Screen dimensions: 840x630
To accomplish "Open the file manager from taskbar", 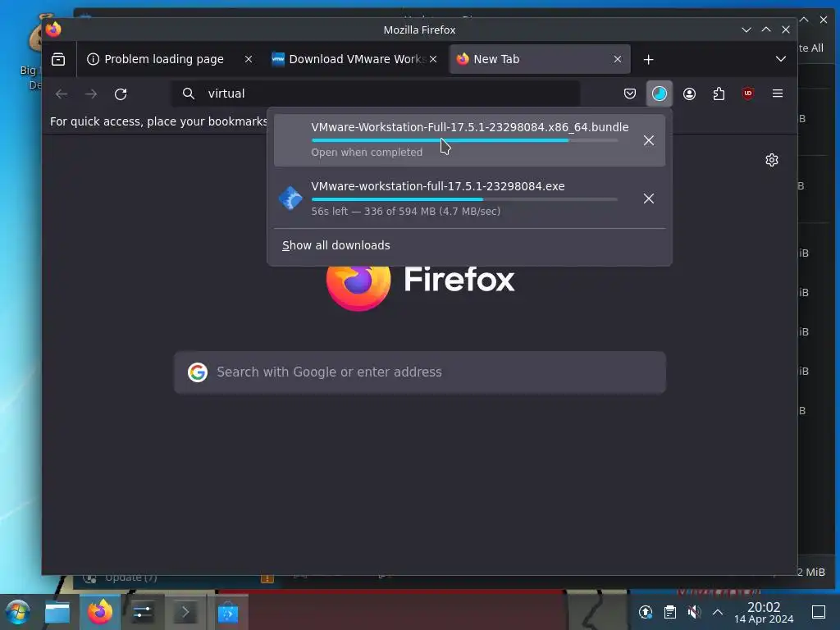I will click(x=57, y=612).
